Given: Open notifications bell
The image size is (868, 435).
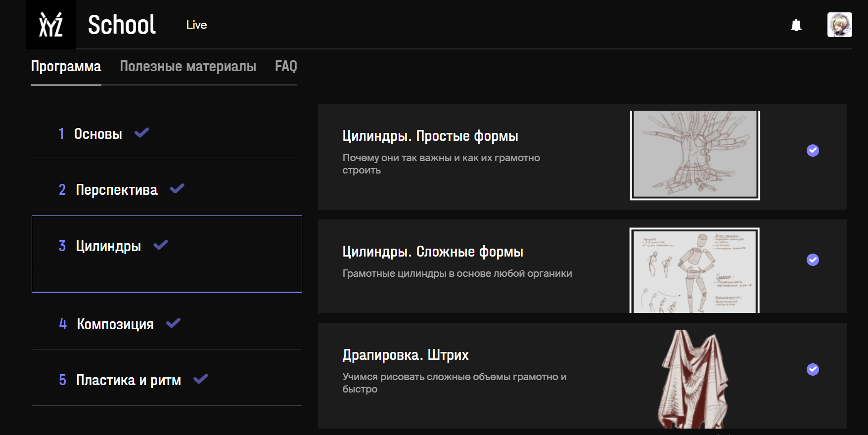Looking at the screenshot, I should (796, 25).
